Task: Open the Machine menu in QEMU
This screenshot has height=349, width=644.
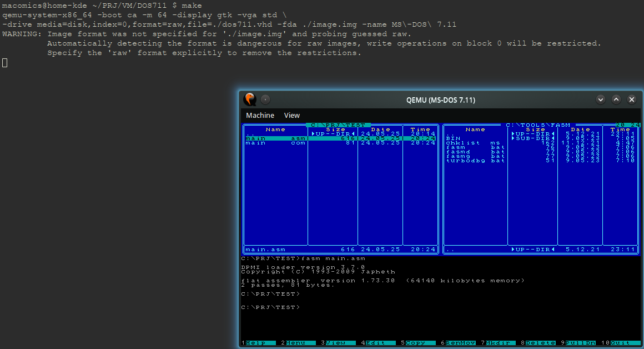Action: click(x=260, y=116)
